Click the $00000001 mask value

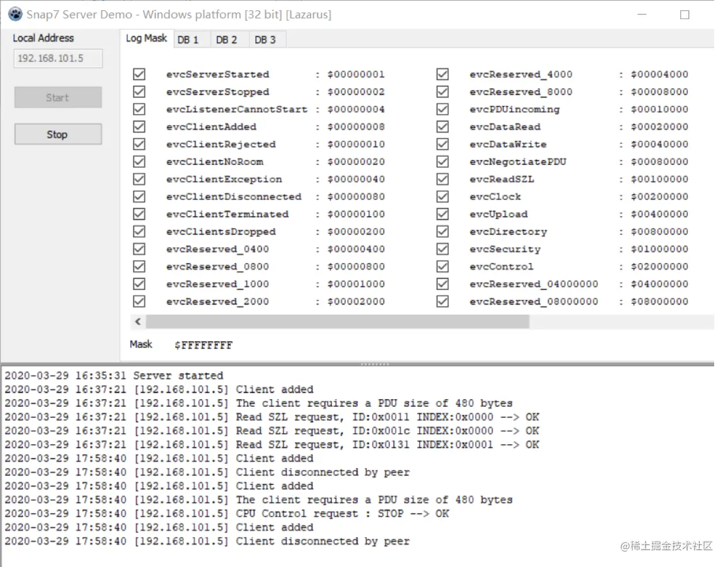356,74
